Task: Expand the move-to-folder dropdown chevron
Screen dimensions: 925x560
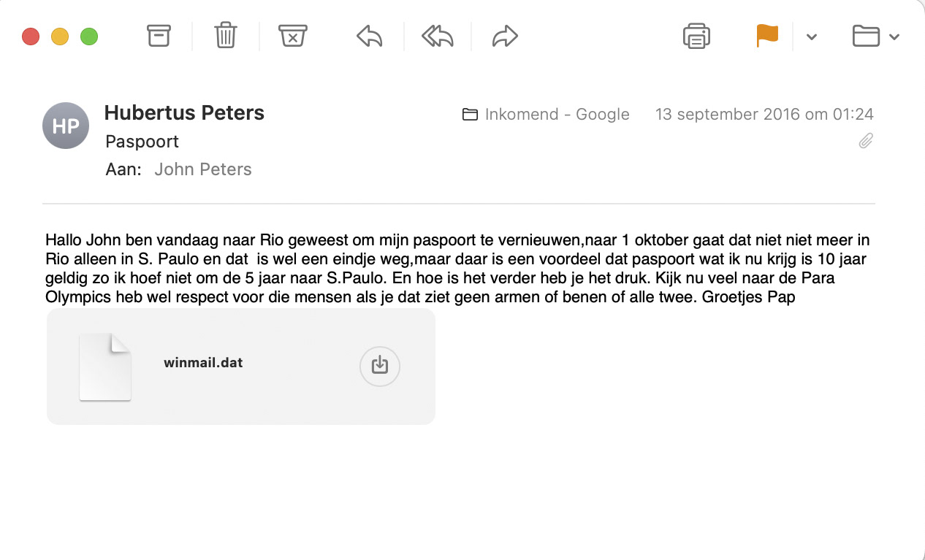Action: pyautogui.click(x=894, y=37)
